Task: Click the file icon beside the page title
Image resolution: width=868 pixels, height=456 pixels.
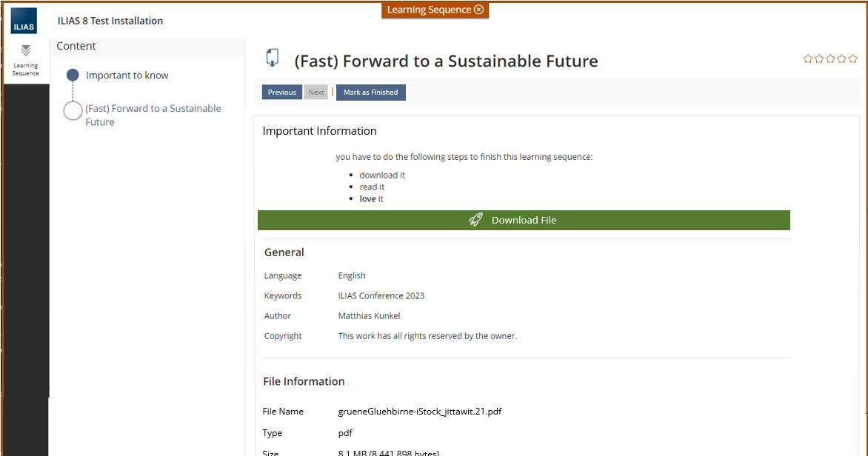Action: (273, 58)
